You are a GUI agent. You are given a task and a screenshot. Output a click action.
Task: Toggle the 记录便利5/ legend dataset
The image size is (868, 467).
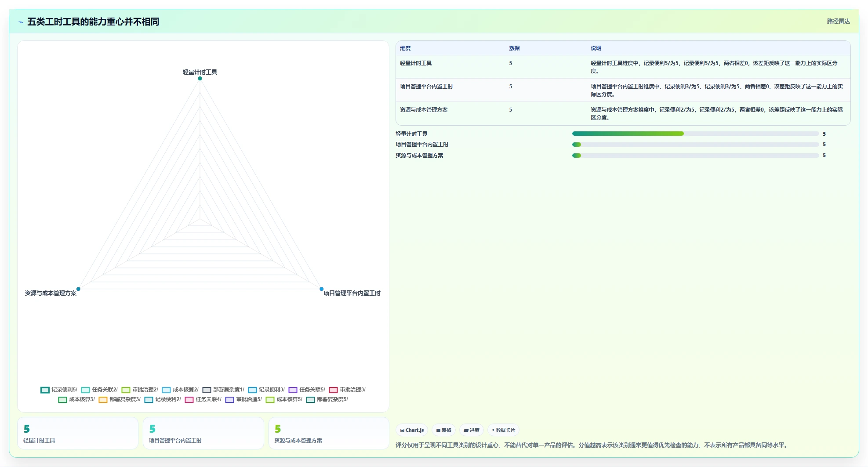(x=59, y=390)
